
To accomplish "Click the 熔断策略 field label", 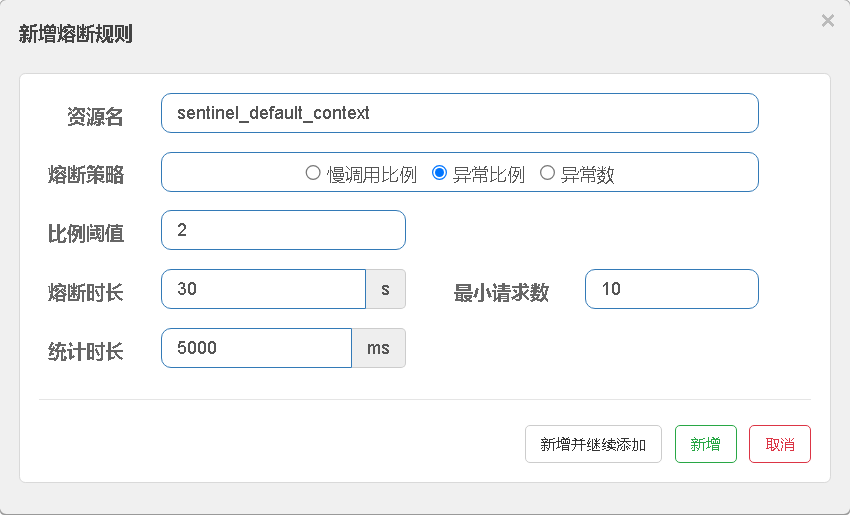I will tap(86, 175).
